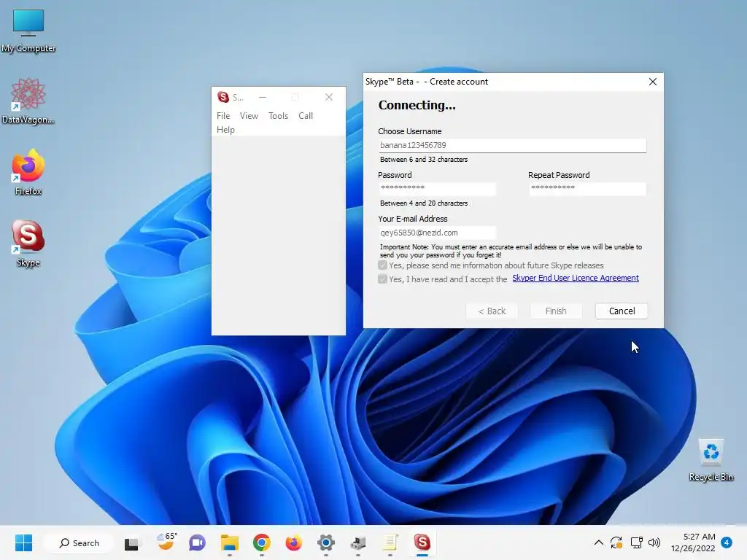Viewport: 747px width, 560px height.
Task: Click the Choose Username field
Action: (512, 145)
